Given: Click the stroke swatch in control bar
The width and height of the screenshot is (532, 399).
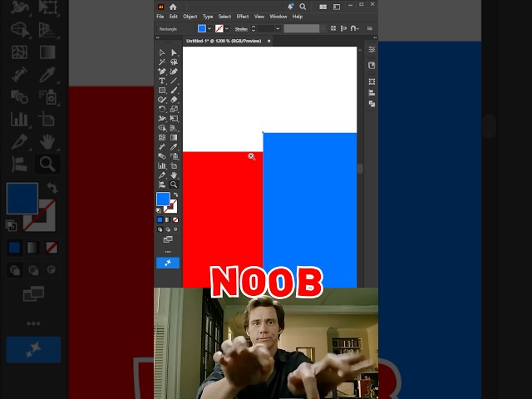Looking at the screenshot, I should click(x=219, y=29).
